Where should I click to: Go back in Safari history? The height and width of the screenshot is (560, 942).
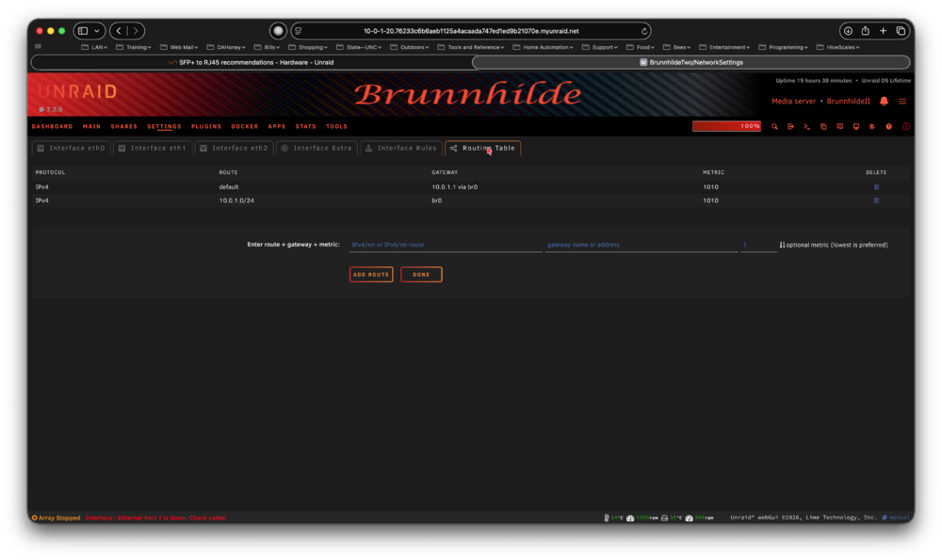(x=119, y=31)
